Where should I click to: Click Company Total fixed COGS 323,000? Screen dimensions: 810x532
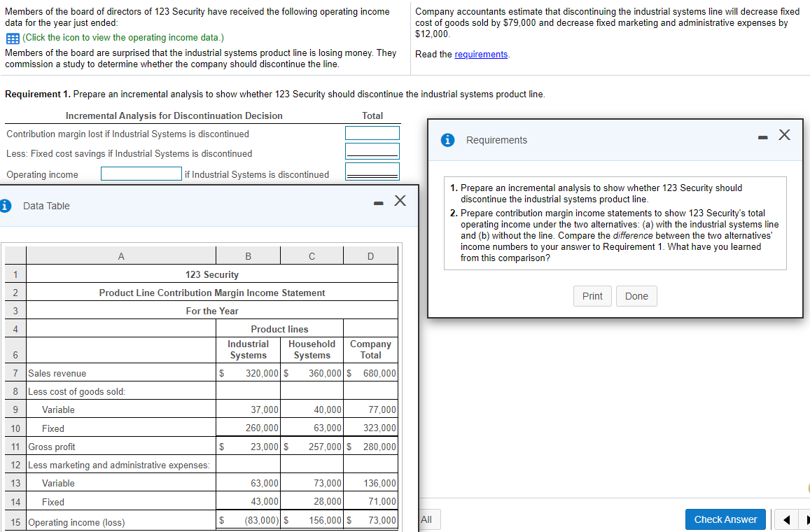(x=379, y=428)
